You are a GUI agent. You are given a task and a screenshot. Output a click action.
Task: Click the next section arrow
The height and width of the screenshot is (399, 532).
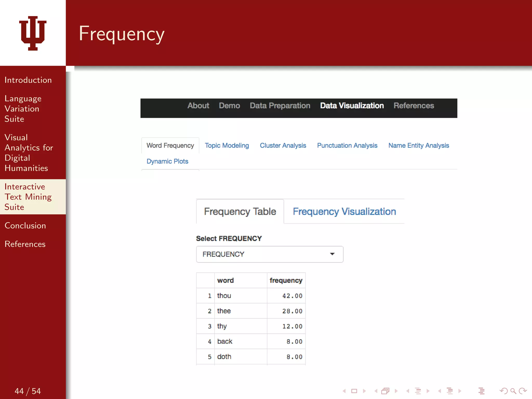click(x=460, y=391)
